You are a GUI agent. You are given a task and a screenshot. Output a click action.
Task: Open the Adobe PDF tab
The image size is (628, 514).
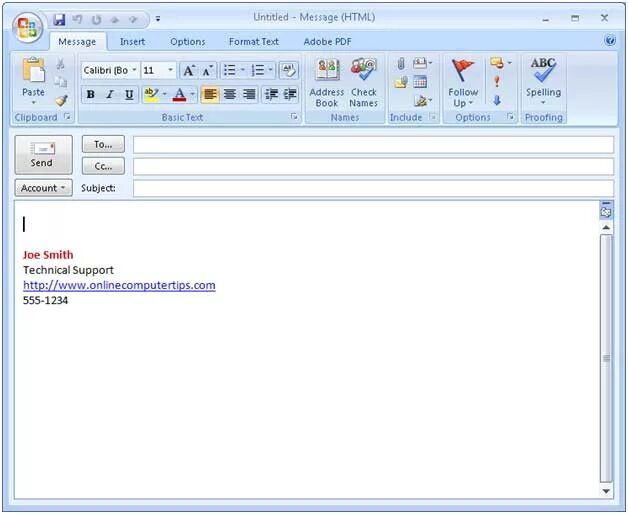click(328, 42)
